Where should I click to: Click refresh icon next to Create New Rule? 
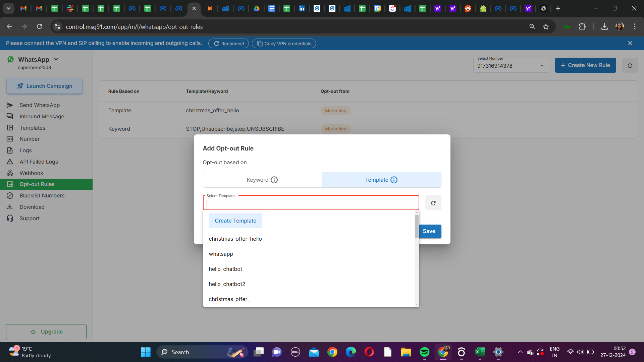[630, 66]
